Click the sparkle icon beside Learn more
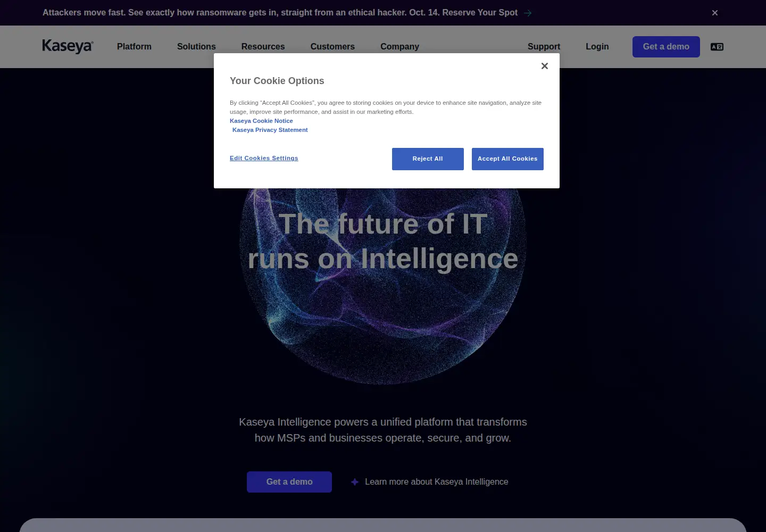 (x=355, y=482)
